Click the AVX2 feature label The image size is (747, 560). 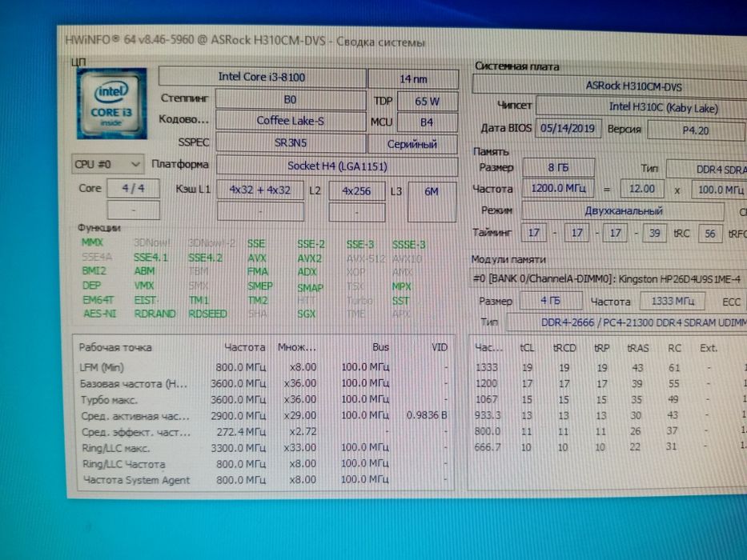click(x=310, y=258)
